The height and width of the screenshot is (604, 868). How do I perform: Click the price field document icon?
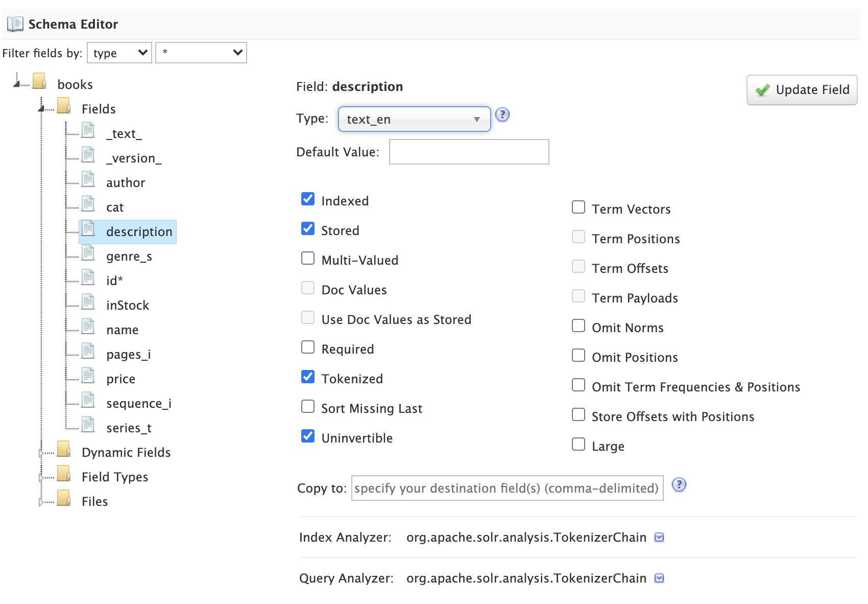click(88, 376)
